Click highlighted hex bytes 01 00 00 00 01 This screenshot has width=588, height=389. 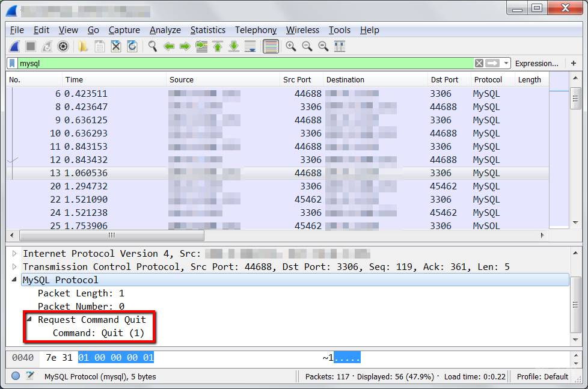[116, 358]
